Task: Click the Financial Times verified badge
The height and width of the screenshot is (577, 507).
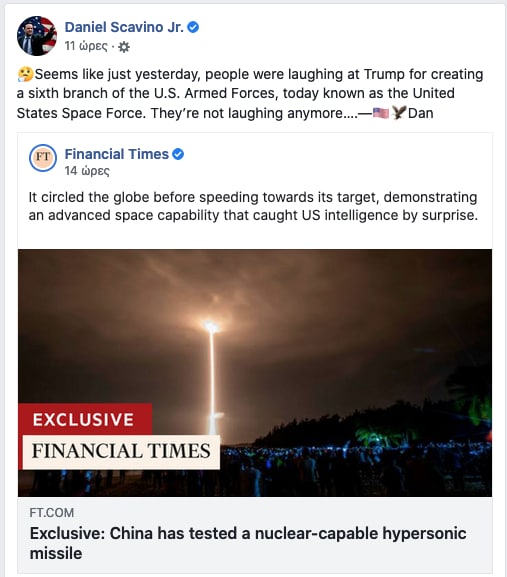Action: (178, 154)
